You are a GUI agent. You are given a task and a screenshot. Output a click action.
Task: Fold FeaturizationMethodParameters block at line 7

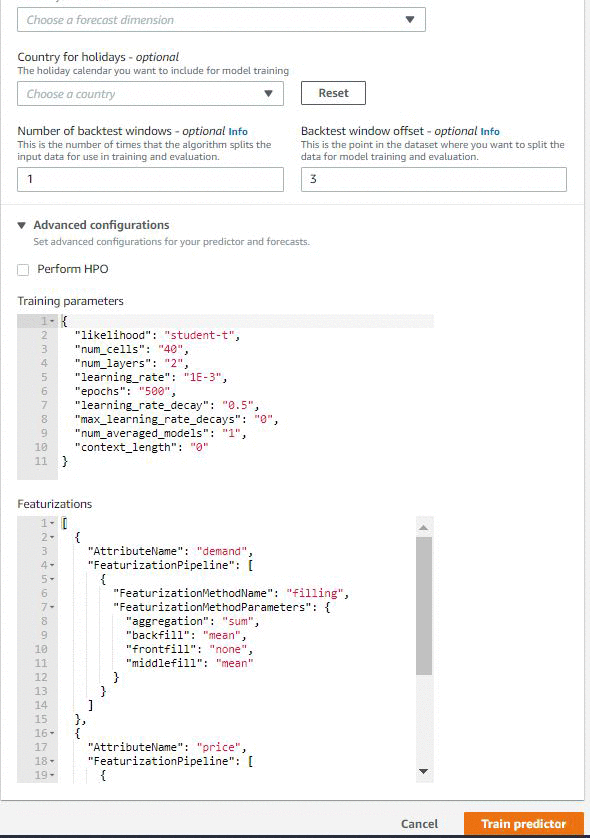point(52,607)
